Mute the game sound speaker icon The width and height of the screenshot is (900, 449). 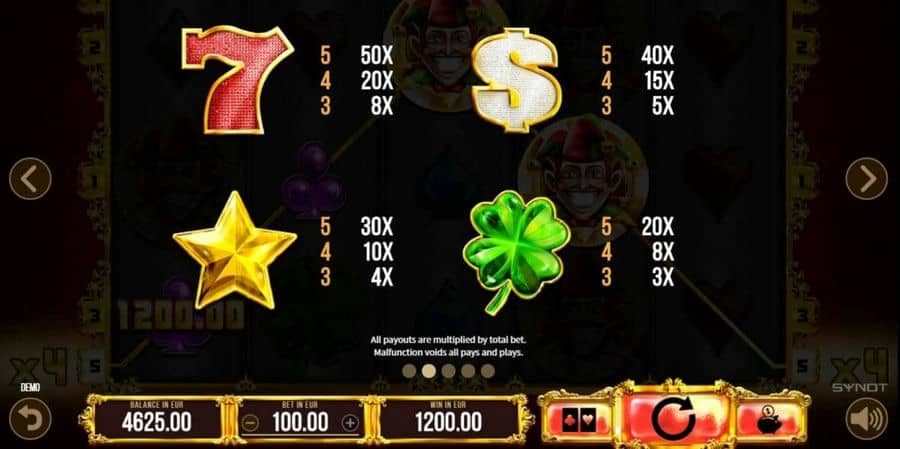click(866, 419)
